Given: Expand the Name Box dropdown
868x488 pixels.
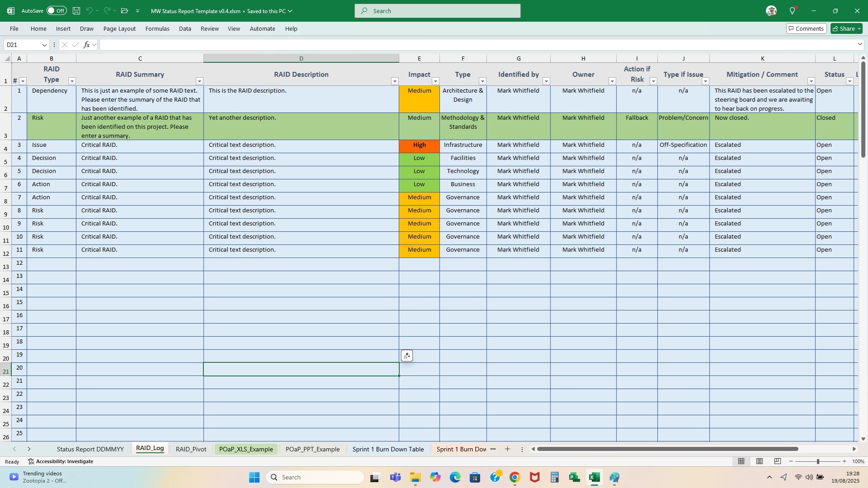Looking at the screenshot, I should pyautogui.click(x=45, y=44).
